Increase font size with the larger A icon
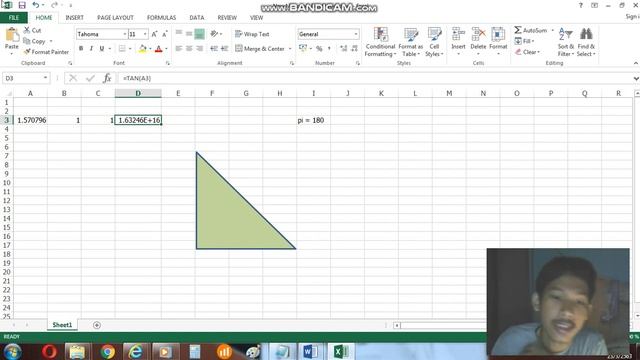The height and width of the screenshot is (360, 640). 154,34
